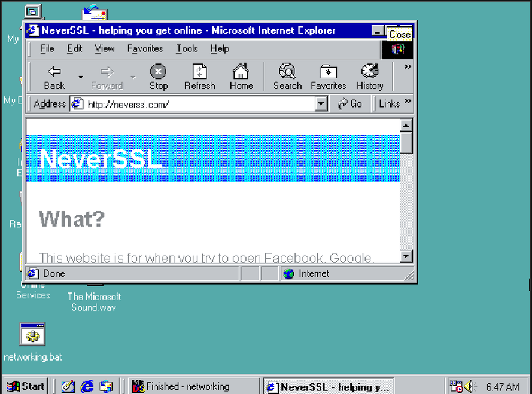
Task: Open the Start menu
Action: [x=26, y=386]
